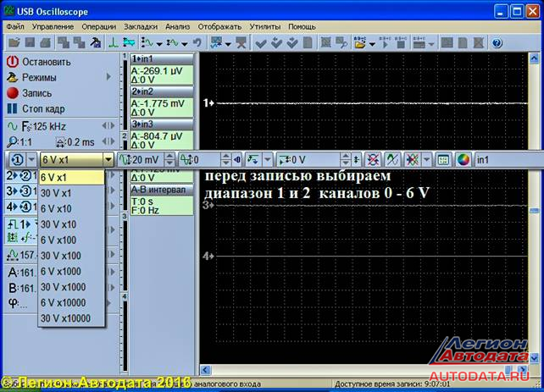Expand the Режимы submenu arrow

click(x=109, y=77)
